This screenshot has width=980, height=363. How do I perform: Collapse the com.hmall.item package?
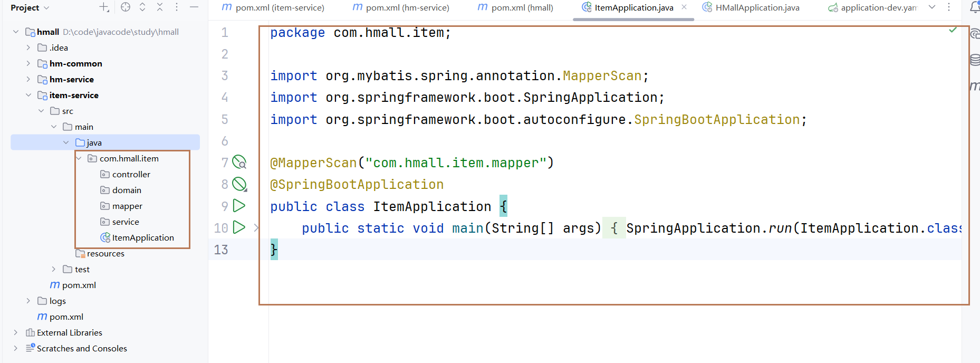click(79, 158)
